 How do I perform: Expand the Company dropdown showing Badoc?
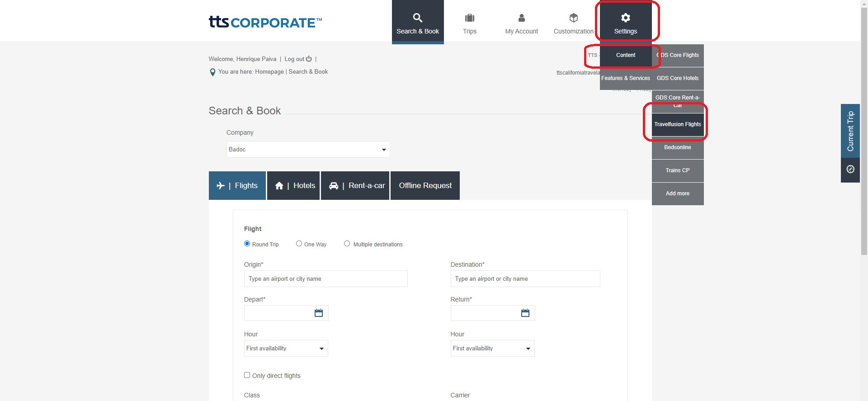click(x=308, y=150)
